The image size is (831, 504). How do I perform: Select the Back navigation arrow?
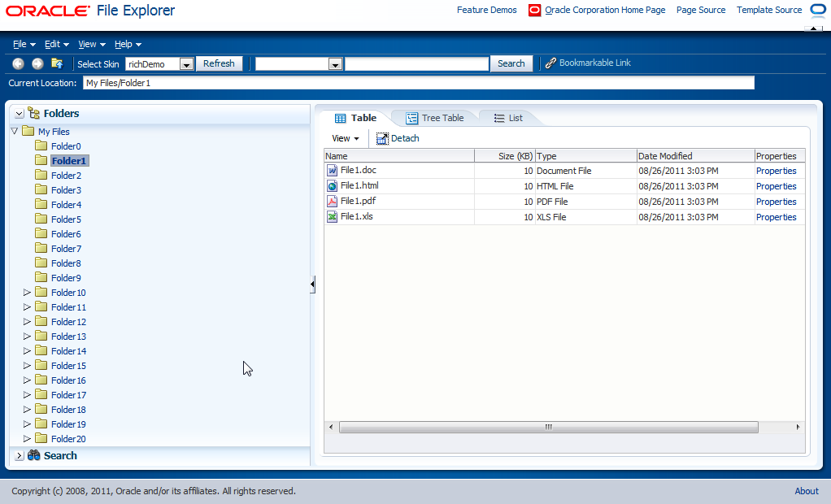point(17,63)
